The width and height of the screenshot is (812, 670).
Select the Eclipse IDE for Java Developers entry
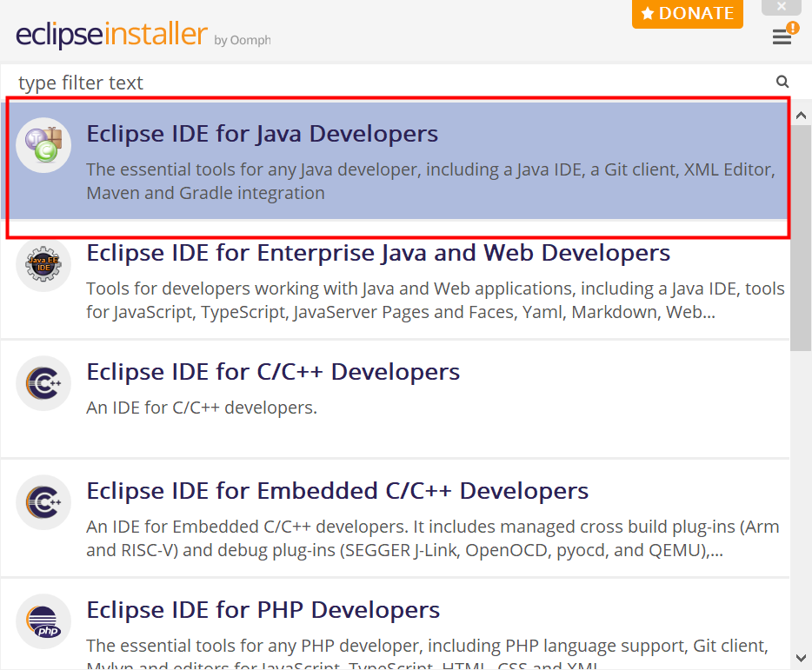[x=262, y=133]
